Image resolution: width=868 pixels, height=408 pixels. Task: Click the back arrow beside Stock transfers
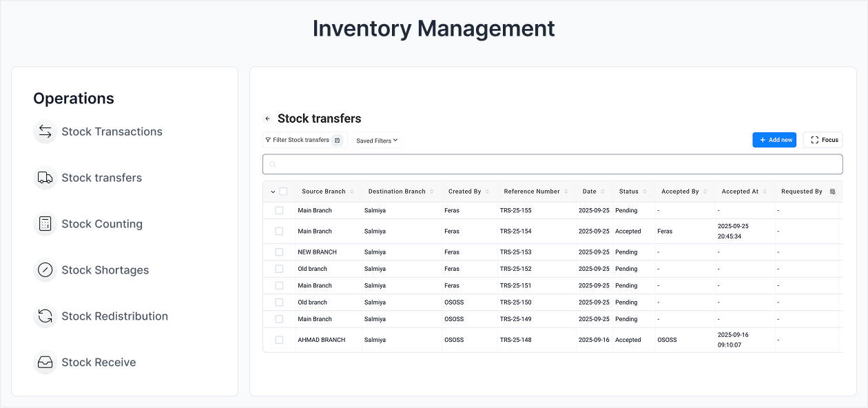pos(268,119)
